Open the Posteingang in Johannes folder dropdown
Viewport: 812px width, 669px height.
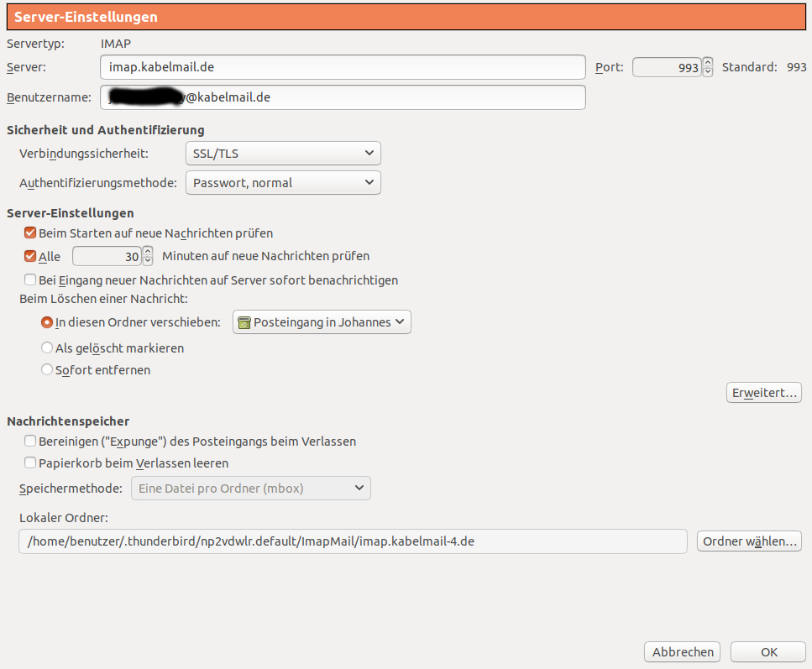[x=322, y=322]
